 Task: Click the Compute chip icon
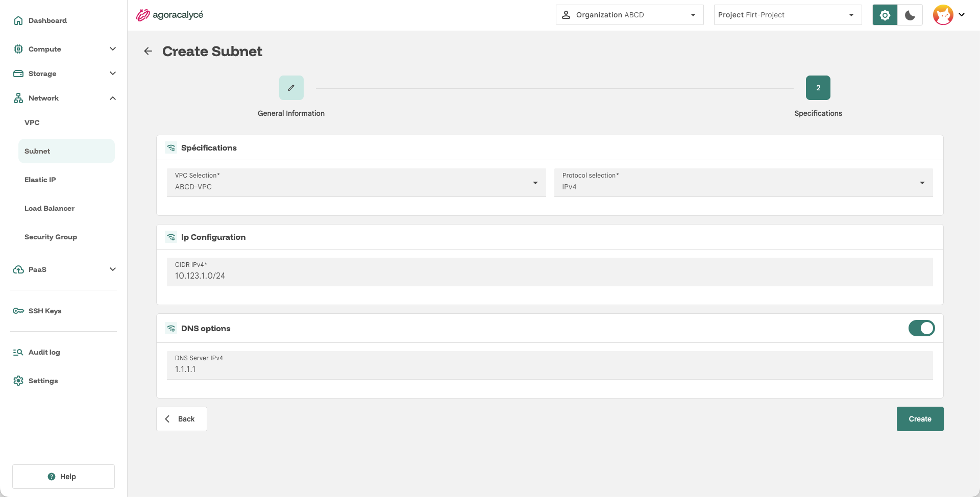[x=18, y=49]
